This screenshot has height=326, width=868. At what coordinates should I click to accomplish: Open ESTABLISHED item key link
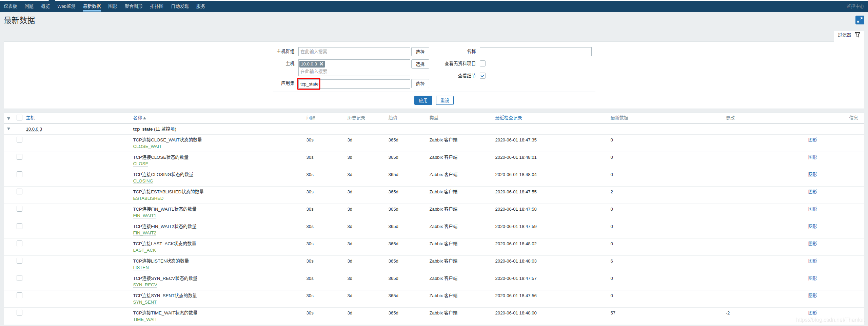(148, 198)
